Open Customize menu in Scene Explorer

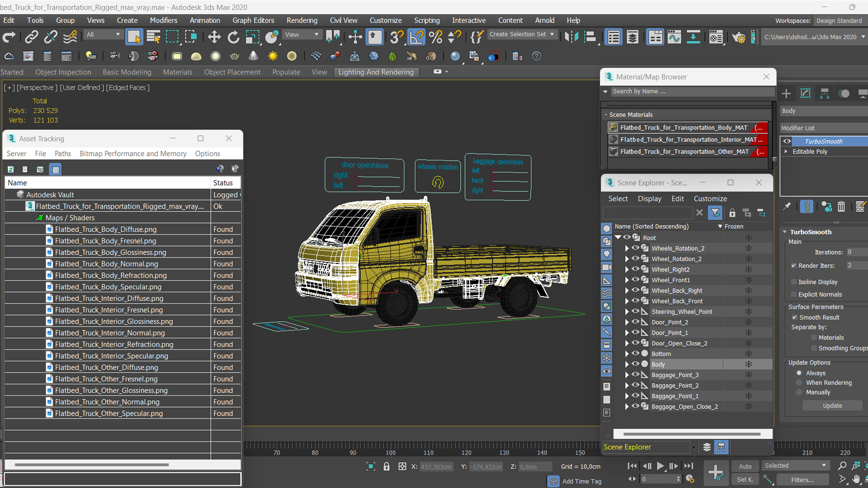[x=710, y=199]
